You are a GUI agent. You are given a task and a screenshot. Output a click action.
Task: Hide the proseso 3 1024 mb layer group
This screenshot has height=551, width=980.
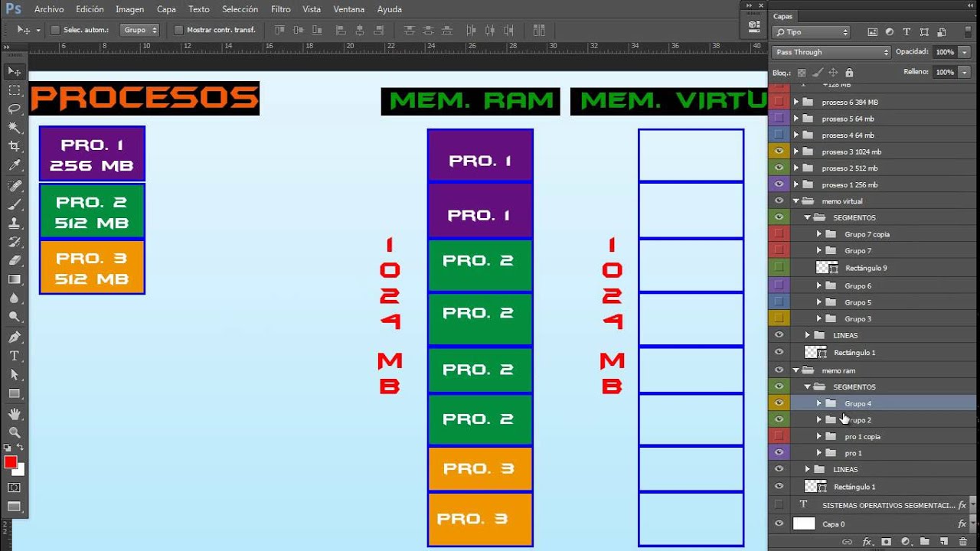tap(779, 152)
